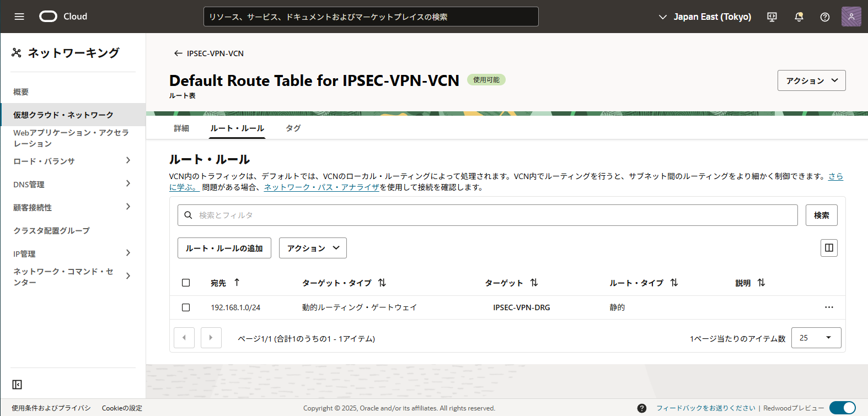
Task: Open the notifications bell
Action: click(x=799, y=17)
